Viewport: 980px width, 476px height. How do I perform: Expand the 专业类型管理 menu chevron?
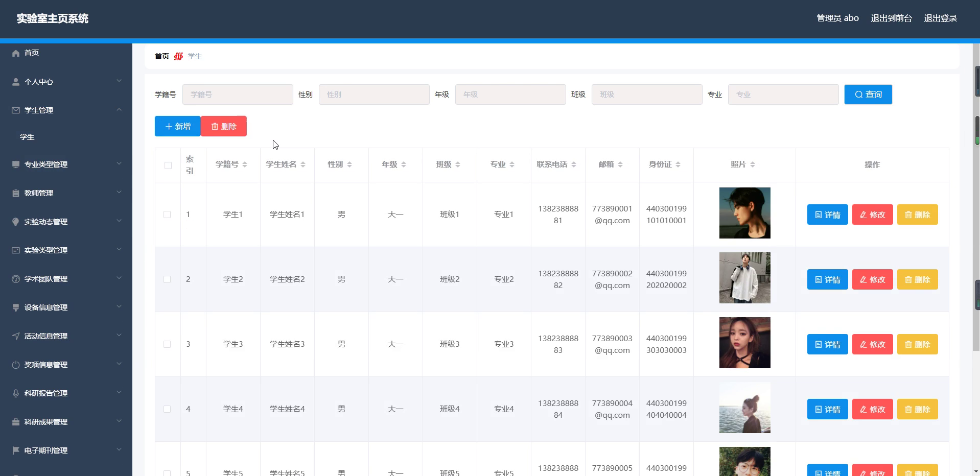click(x=119, y=163)
